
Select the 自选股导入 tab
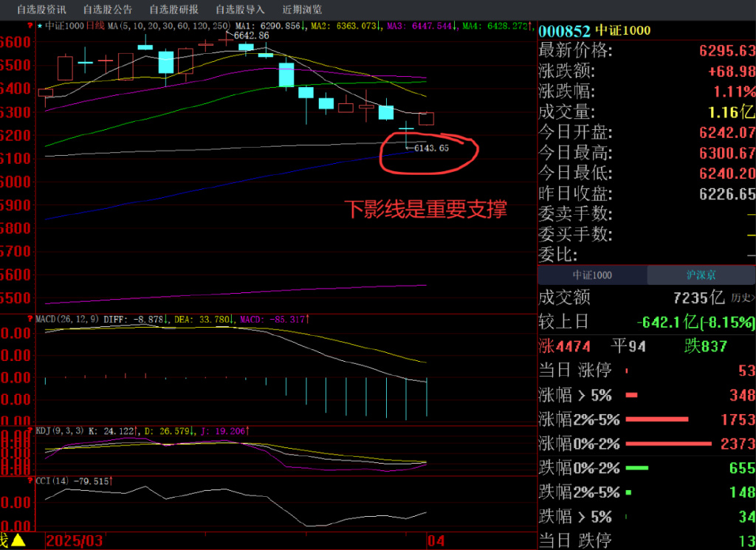coord(240,10)
